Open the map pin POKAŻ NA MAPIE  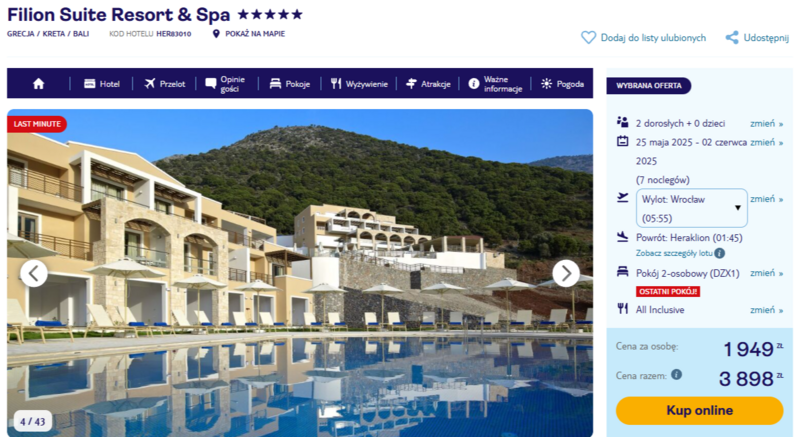pos(216,34)
